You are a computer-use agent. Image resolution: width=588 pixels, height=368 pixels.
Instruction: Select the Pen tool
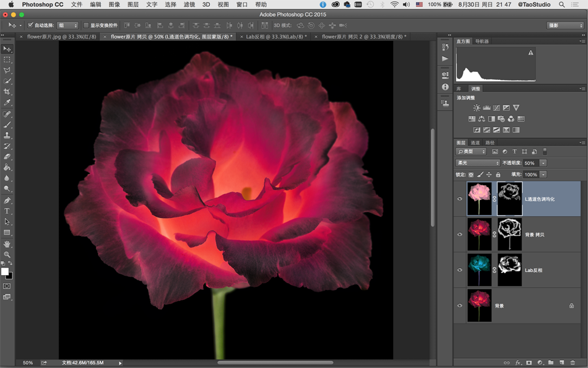(7, 200)
